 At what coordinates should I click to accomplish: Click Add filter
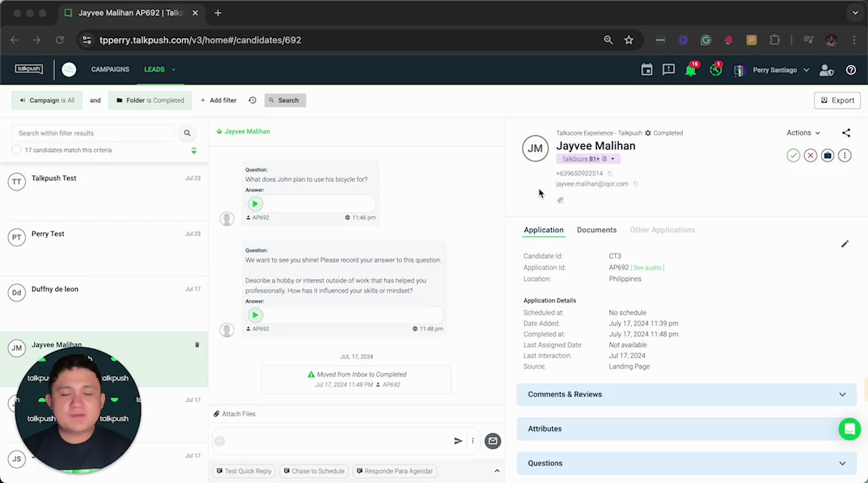[218, 101]
